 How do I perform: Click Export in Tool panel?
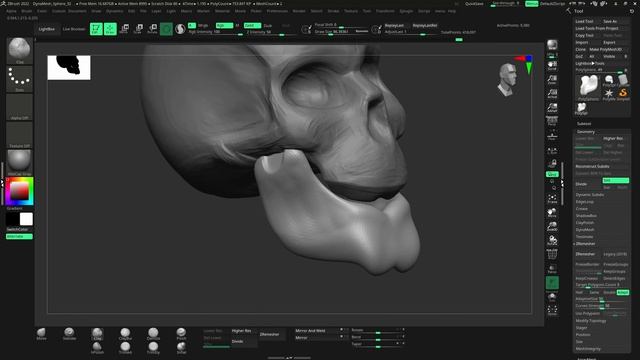(615, 42)
